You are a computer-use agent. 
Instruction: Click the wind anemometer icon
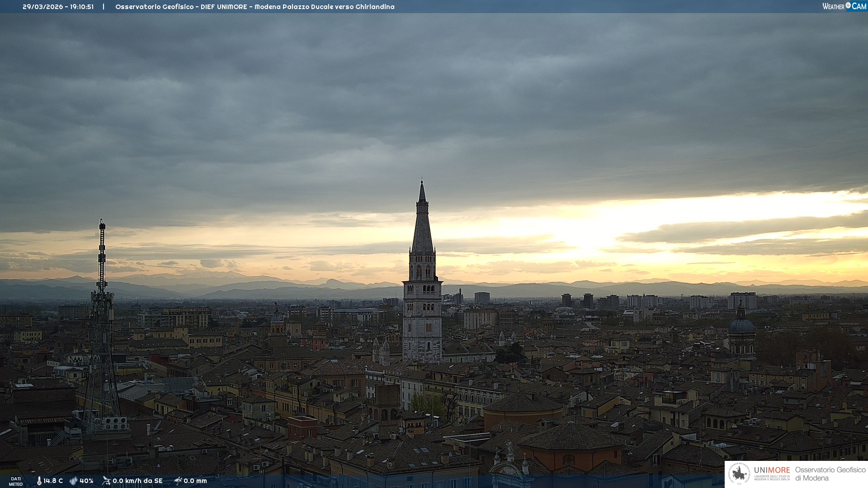pyautogui.click(x=106, y=481)
